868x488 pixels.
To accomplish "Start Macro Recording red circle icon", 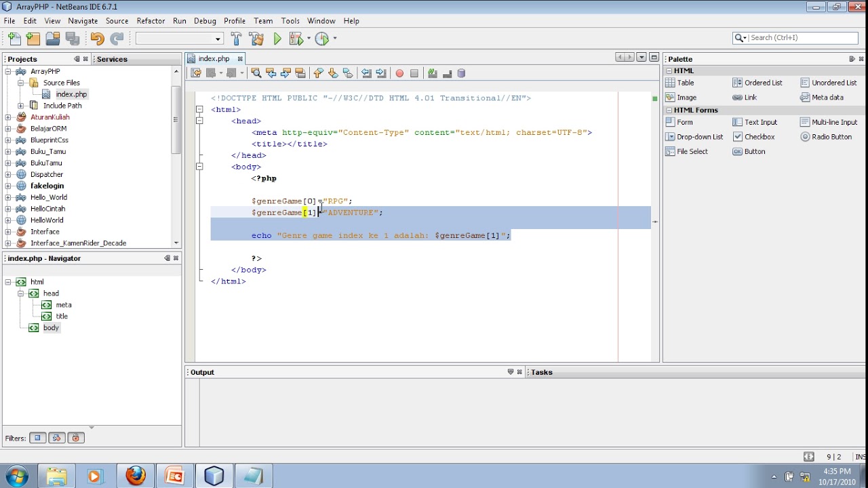I will (x=399, y=73).
